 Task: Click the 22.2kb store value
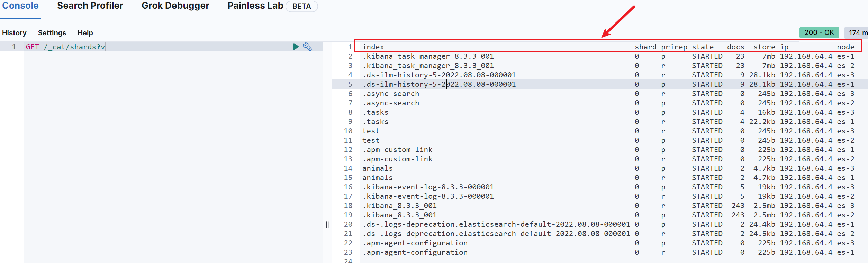762,122
